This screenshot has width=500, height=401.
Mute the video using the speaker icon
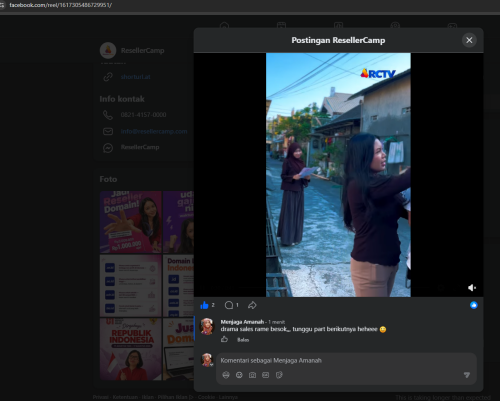tap(471, 287)
